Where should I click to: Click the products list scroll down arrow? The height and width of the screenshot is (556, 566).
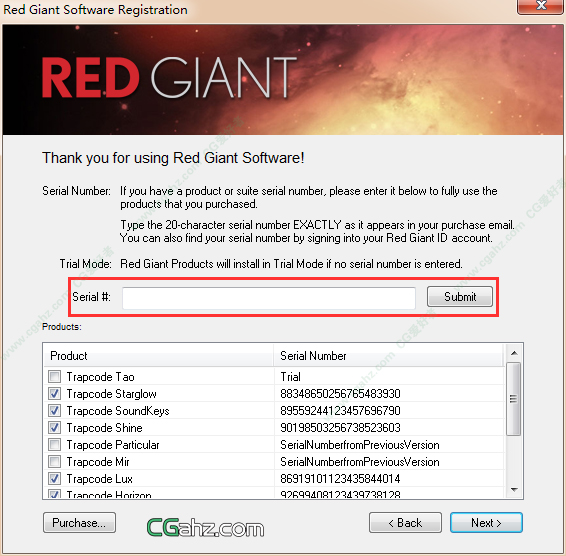[x=514, y=490]
